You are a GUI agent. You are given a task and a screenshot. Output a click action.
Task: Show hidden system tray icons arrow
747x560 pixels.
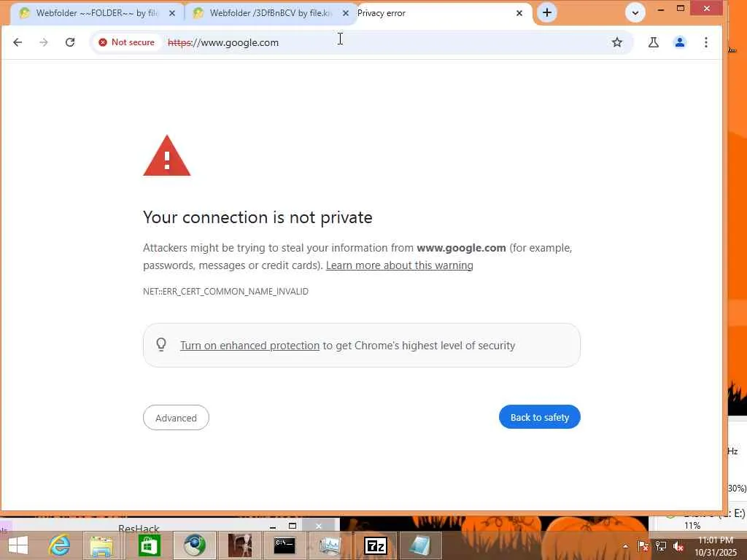tap(625, 546)
